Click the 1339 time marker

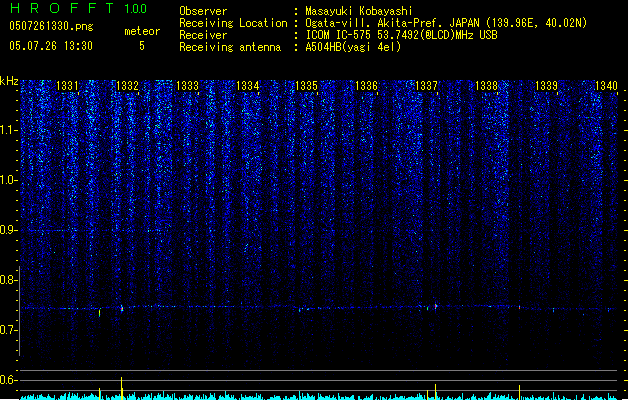click(546, 86)
